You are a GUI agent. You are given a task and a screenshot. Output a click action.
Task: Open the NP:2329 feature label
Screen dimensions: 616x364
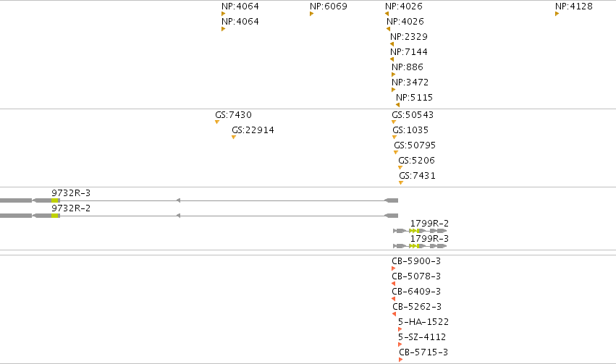point(408,36)
